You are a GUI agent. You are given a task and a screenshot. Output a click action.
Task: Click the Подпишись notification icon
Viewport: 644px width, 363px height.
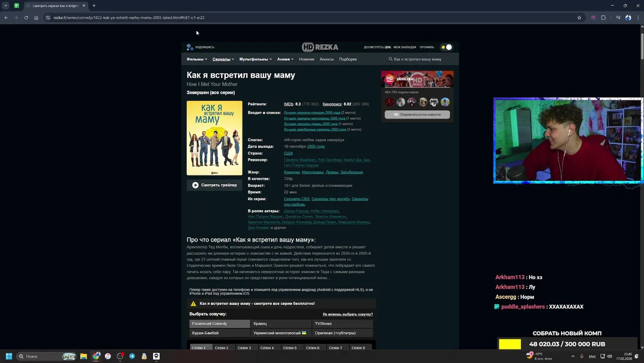pos(190,47)
